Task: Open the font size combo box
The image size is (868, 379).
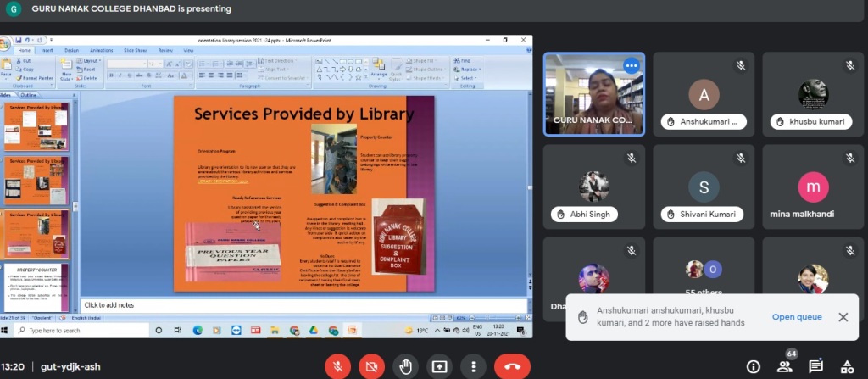Action: click(155, 64)
